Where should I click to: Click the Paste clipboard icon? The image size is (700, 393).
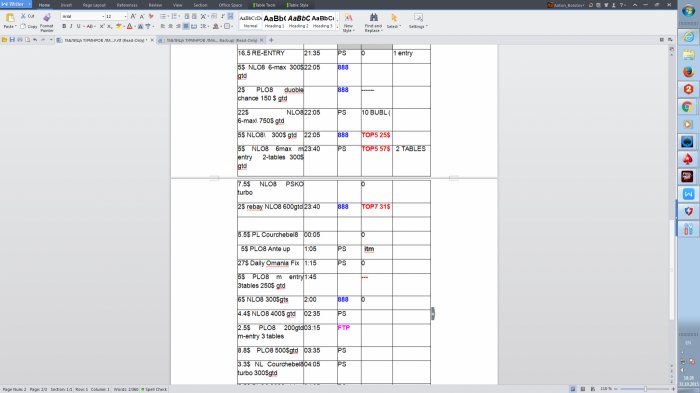9,18
